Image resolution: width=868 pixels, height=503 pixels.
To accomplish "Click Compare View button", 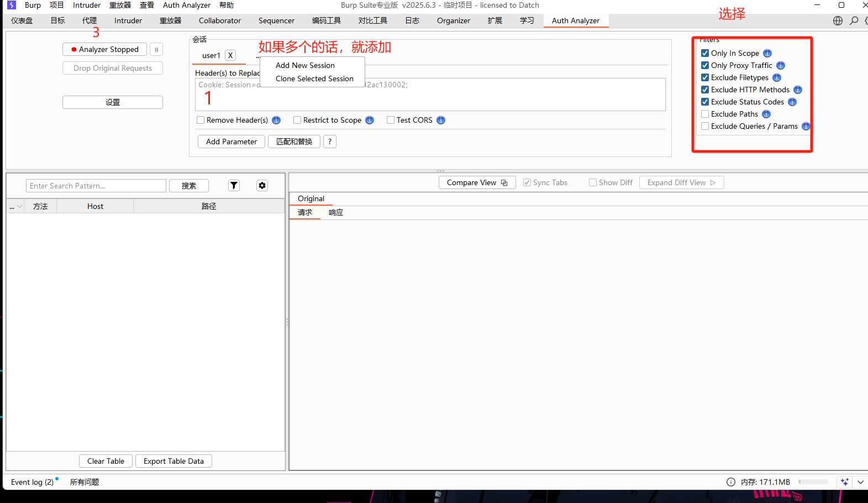I will [x=477, y=182].
